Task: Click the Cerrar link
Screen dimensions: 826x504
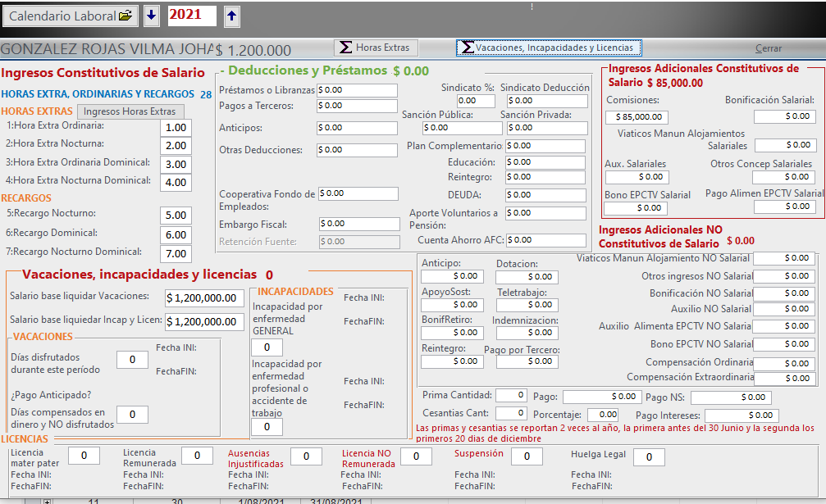Action: [769, 48]
